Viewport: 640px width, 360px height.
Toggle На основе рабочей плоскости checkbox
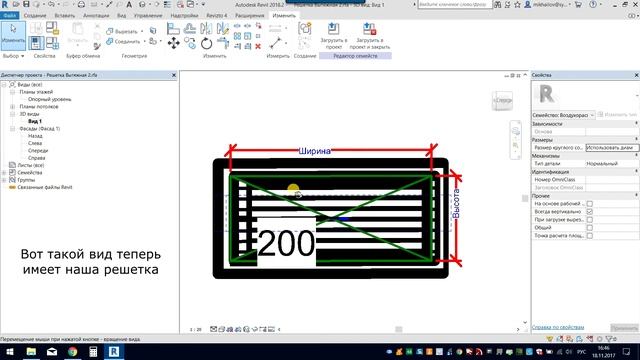[x=589, y=204]
